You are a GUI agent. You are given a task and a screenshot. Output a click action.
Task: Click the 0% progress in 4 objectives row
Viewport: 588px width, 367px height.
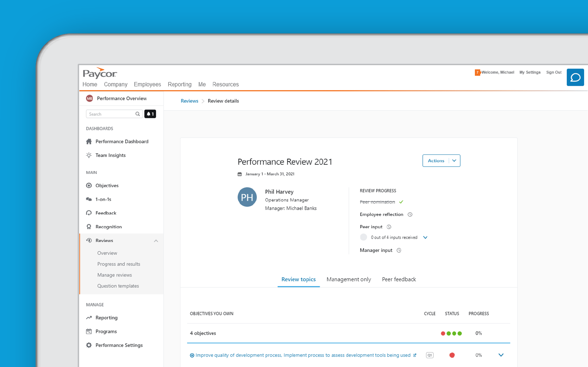click(x=478, y=333)
